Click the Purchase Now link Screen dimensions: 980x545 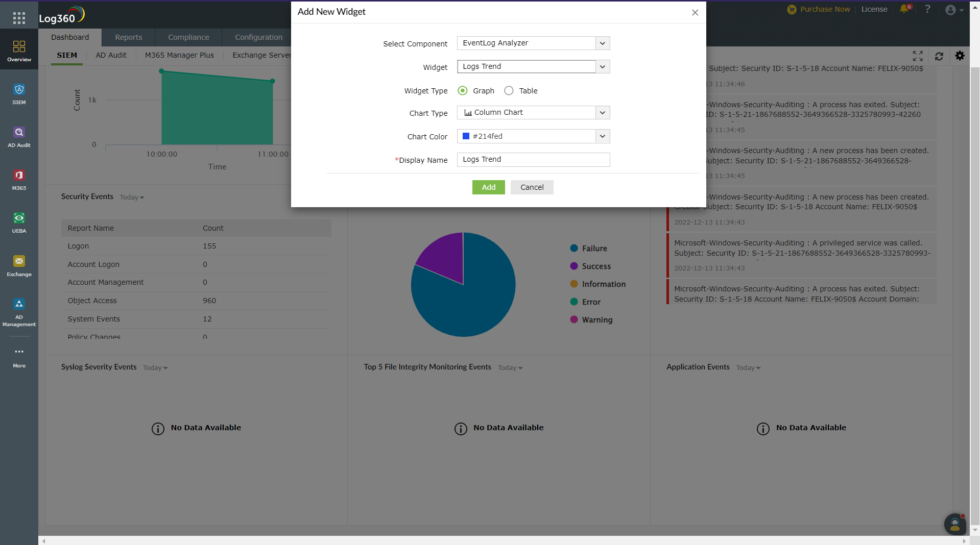[825, 9]
